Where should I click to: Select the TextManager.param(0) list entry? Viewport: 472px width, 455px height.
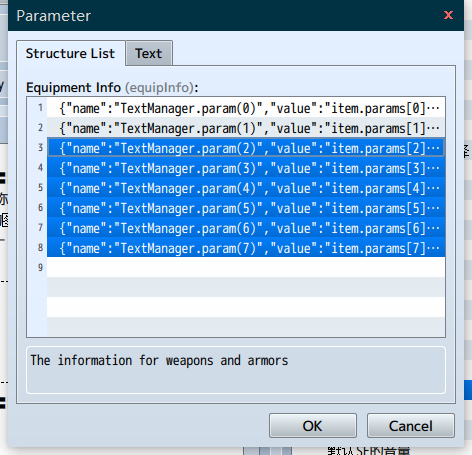tap(246, 108)
